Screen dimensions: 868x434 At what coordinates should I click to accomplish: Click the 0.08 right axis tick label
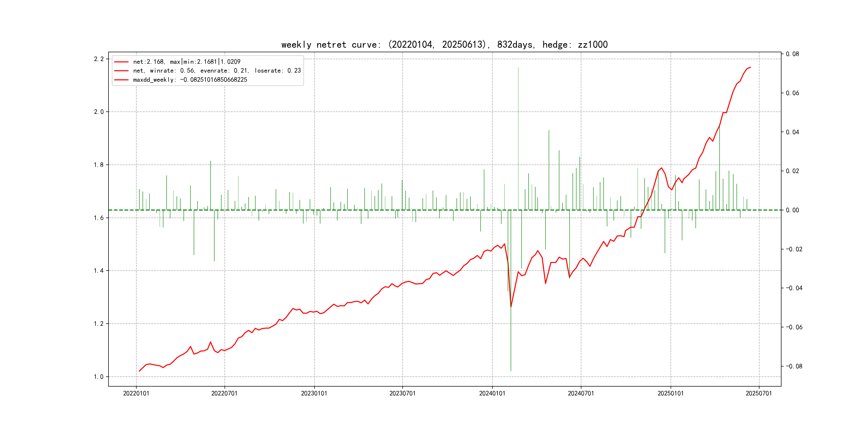coord(792,54)
